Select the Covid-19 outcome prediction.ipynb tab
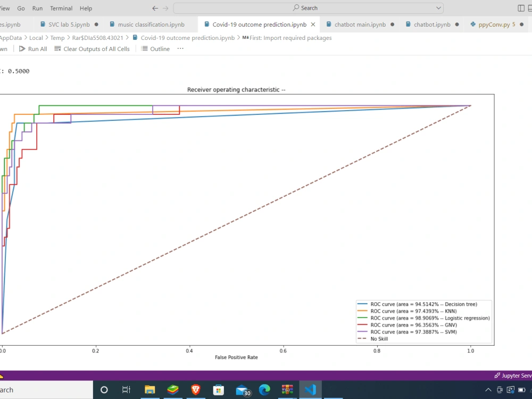Screen dimensions: 532x399 click(x=259, y=24)
